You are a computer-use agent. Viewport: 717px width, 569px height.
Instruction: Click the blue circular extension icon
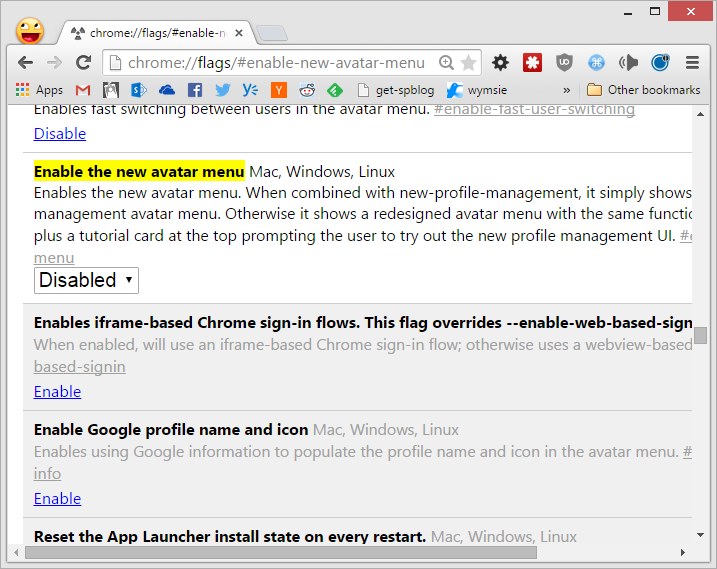point(660,63)
